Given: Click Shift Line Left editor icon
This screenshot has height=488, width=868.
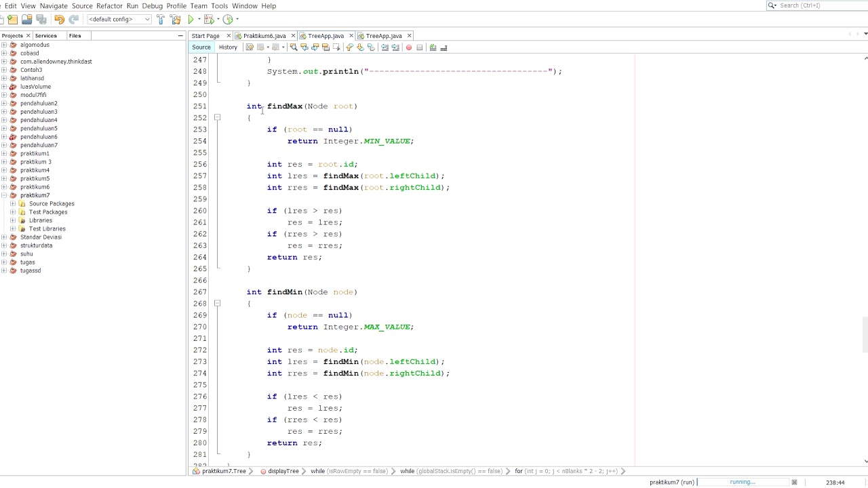Looking at the screenshot, I should point(384,47).
